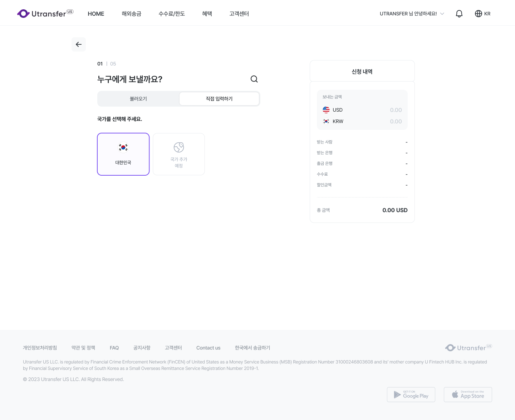
Task: Click the 수수료 row label
Action: pos(322,174)
